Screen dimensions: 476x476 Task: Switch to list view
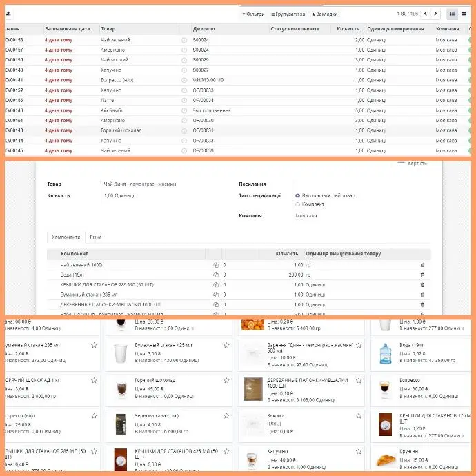tap(453, 14)
